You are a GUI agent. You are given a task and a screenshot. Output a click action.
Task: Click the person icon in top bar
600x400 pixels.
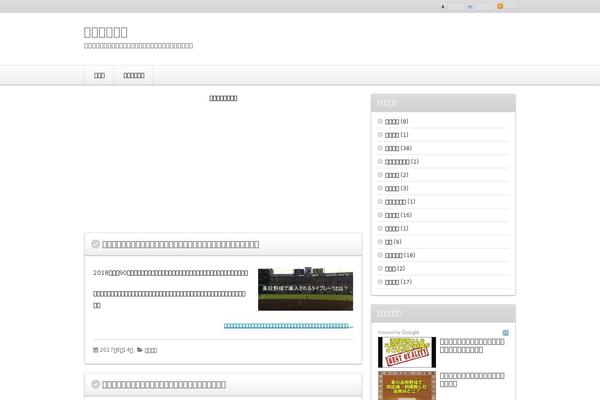[443, 6]
